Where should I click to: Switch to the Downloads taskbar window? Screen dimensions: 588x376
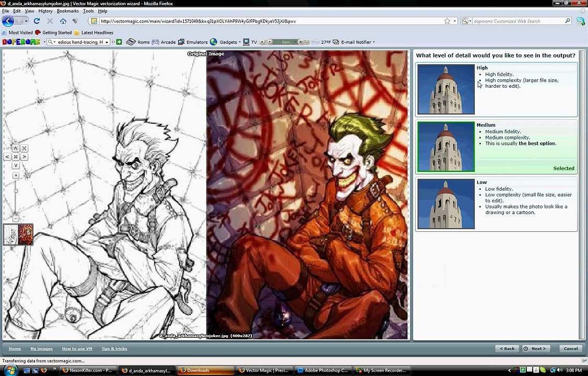(x=205, y=370)
